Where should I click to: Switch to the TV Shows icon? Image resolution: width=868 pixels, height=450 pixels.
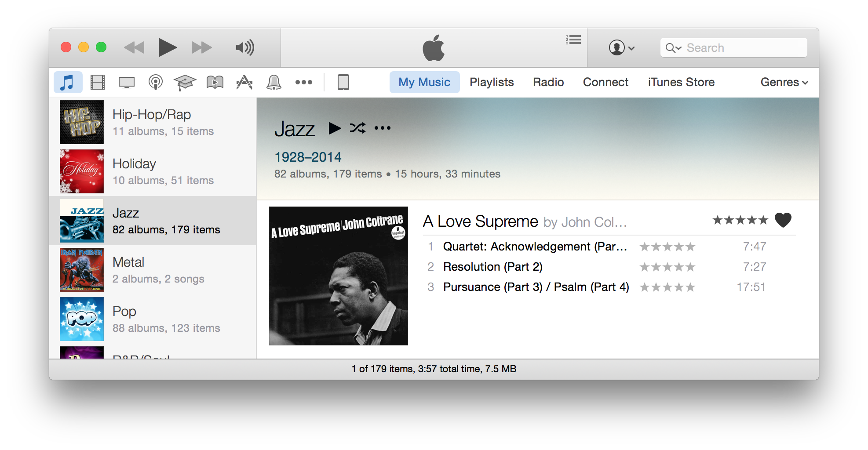click(127, 82)
